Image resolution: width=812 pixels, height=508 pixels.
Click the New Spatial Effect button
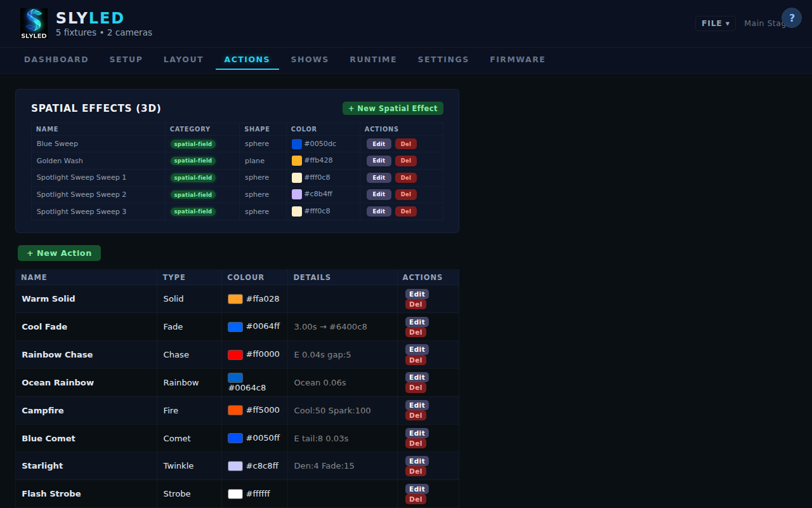point(393,109)
